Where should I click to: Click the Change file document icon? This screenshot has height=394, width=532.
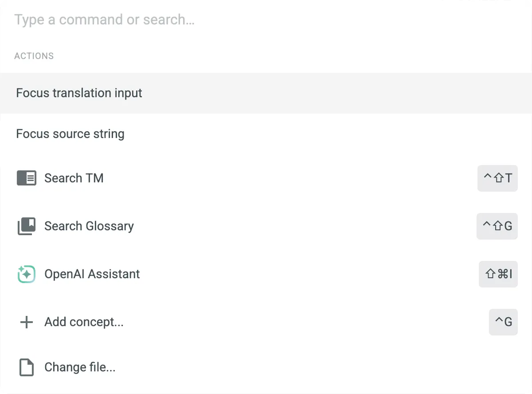(x=27, y=367)
